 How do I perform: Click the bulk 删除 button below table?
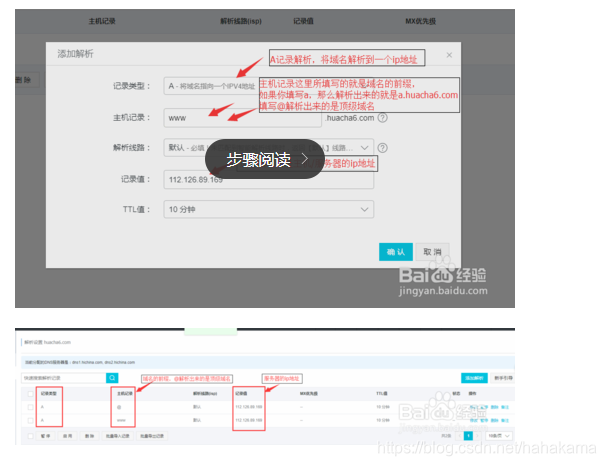click(x=89, y=436)
